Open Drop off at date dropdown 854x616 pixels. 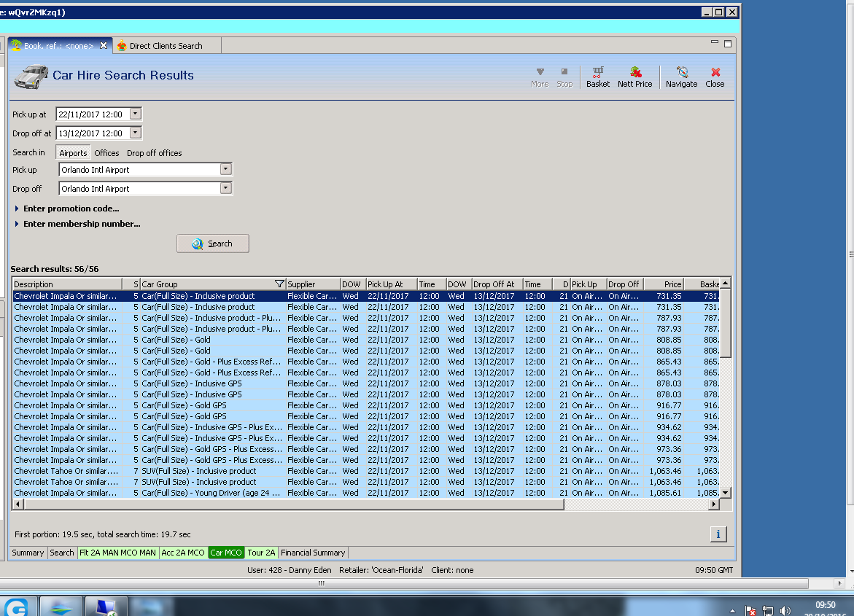(136, 133)
